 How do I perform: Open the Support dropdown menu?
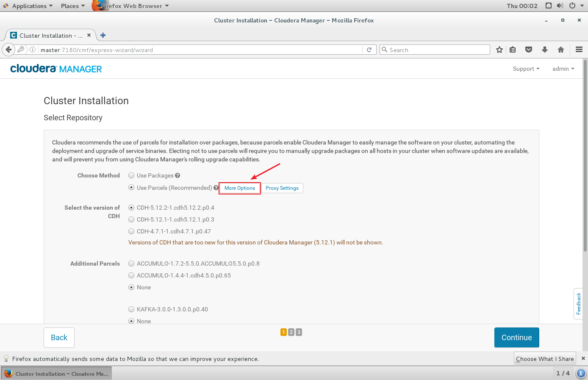pos(526,69)
